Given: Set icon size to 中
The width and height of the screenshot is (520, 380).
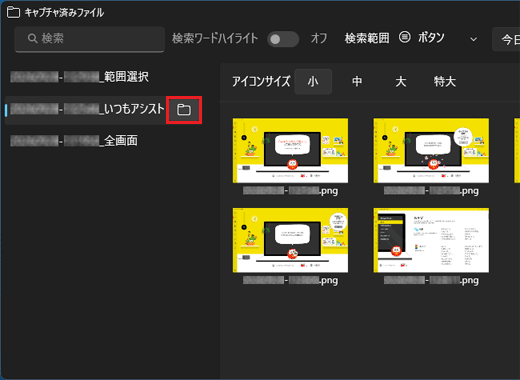Looking at the screenshot, I should 357,82.
